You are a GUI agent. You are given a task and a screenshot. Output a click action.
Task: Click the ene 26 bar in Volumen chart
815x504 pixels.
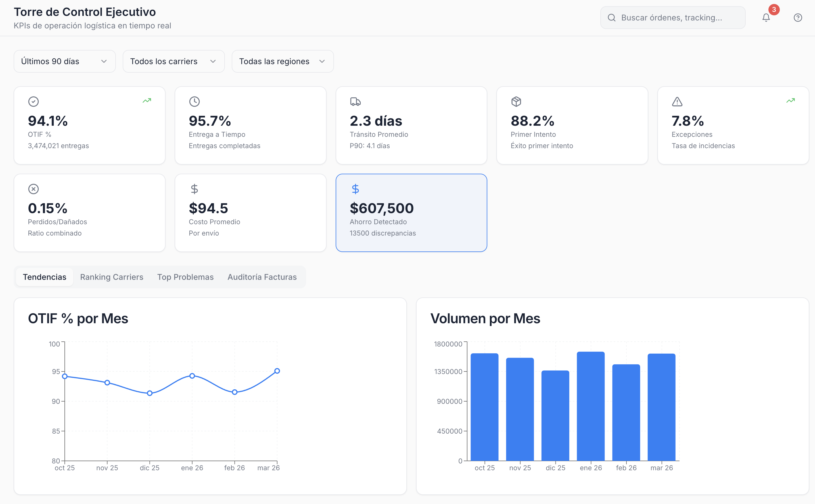pos(591,407)
